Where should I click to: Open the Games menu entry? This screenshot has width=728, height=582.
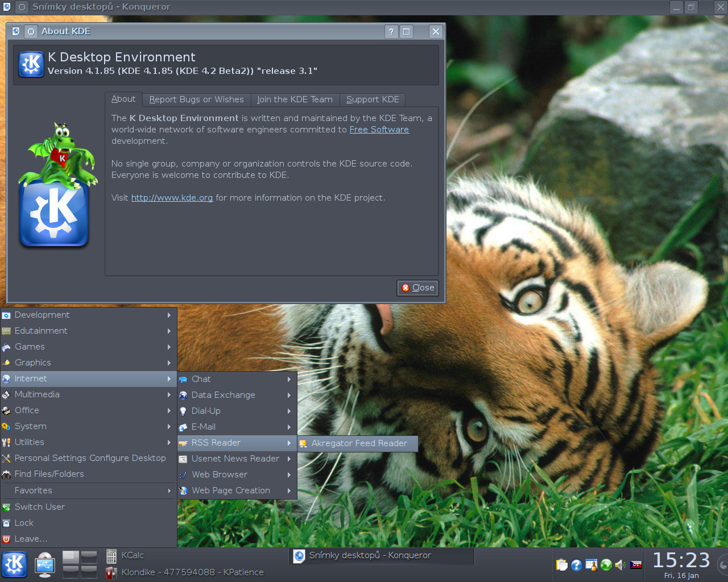(89, 347)
